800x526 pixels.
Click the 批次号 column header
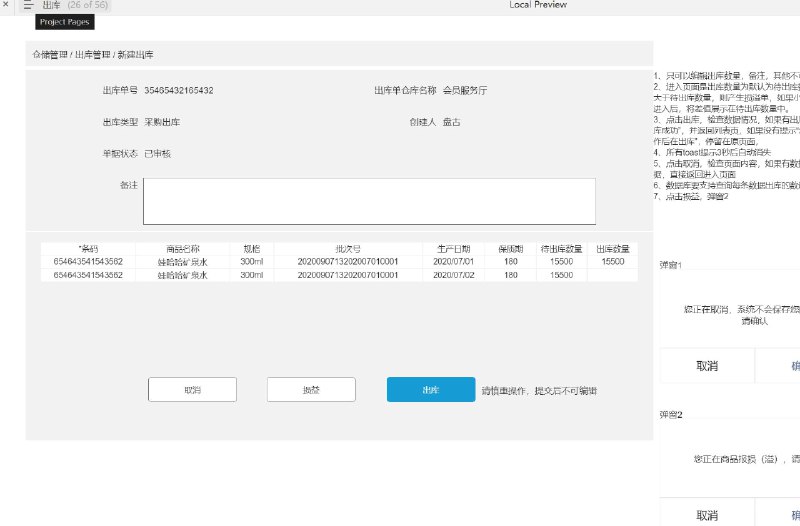[x=348, y=249]
